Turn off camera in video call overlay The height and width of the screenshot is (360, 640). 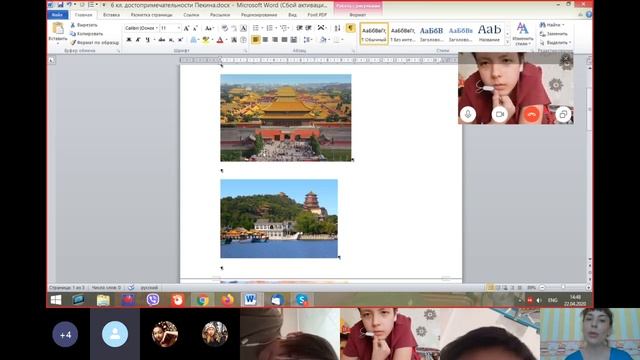tap(500, 114)
